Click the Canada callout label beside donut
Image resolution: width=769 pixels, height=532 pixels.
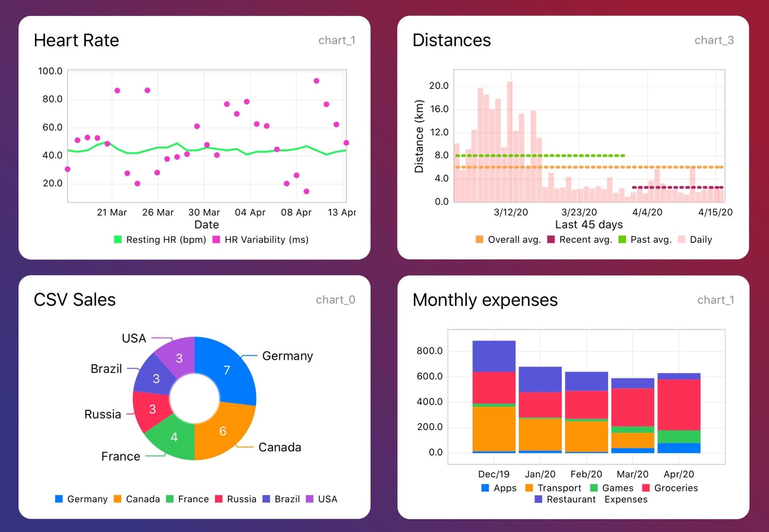pos(280,447)
